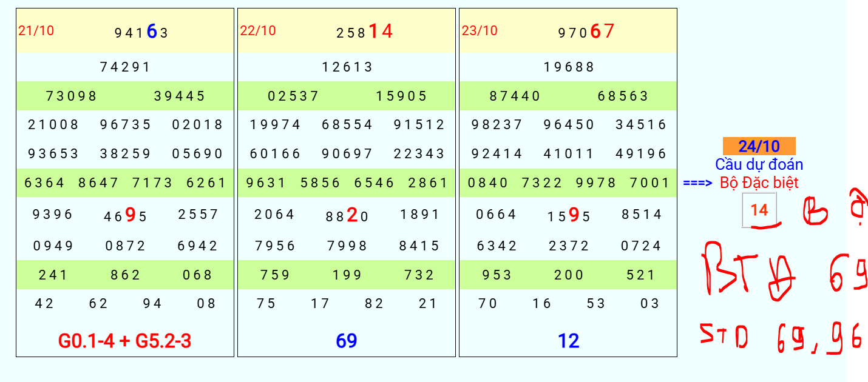Viewport: 868px width, 382px height.
Task: Click the blue 12 below the 23/10 results
Action: (x=569, y=341)
